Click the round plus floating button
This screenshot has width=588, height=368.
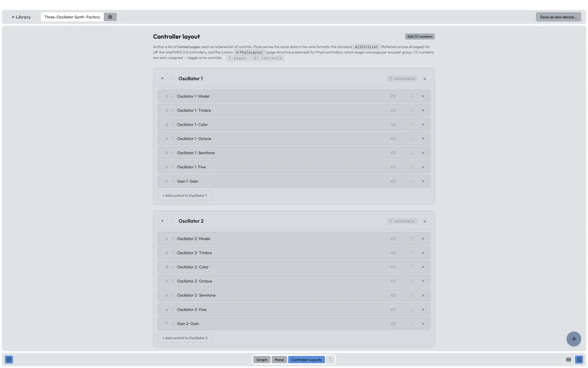pos(574,339)
